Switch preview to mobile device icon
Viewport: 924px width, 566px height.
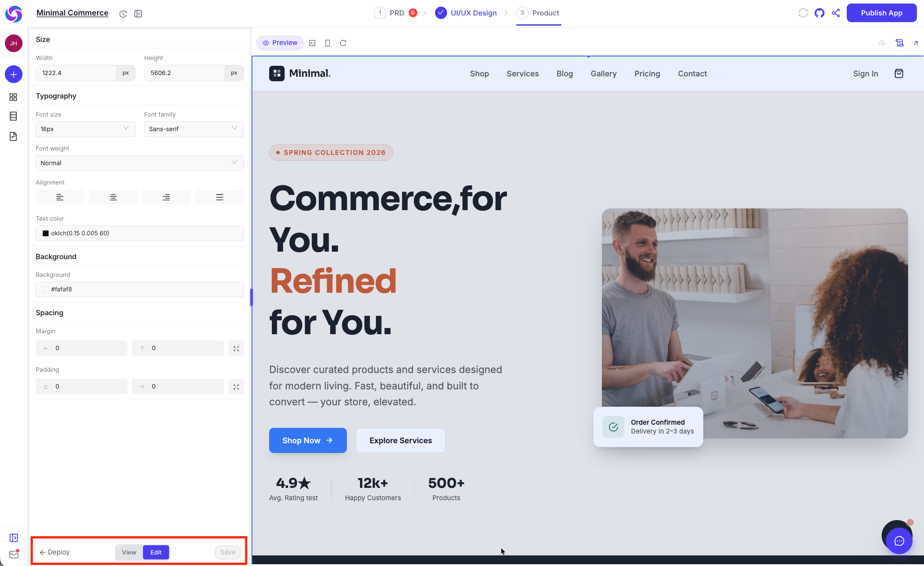coord(327,43)
